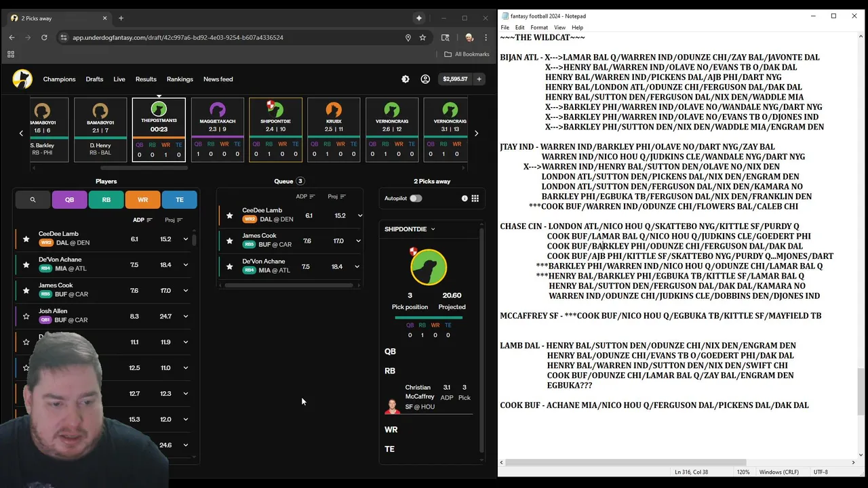The image size is (868, 488).
Task: Click the Underdog Fantasy logo icon
Action: (x=22, y=79)
